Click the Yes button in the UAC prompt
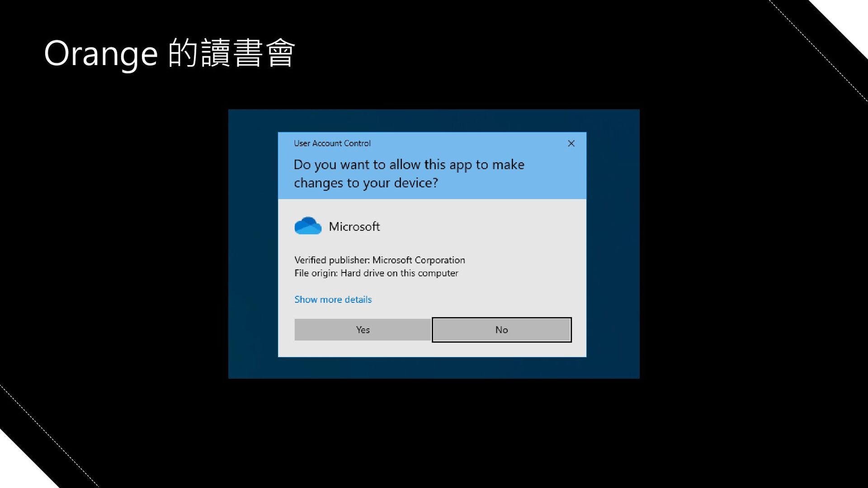The image size is (868, 488). tap(363, 330)
